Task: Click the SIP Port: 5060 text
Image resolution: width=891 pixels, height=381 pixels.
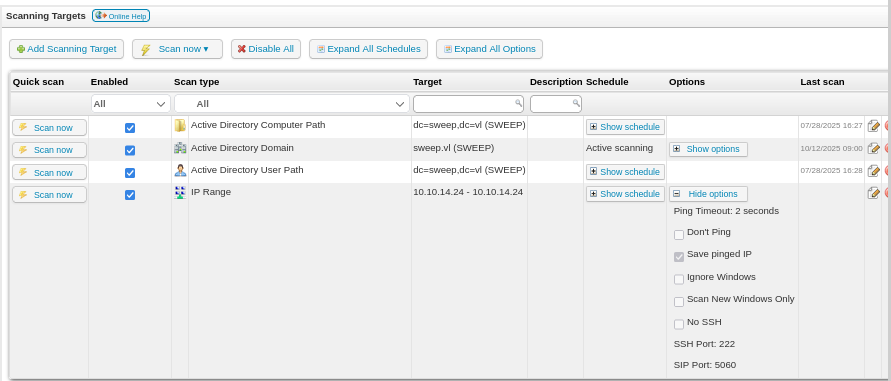Action: (x=705, y=365)
